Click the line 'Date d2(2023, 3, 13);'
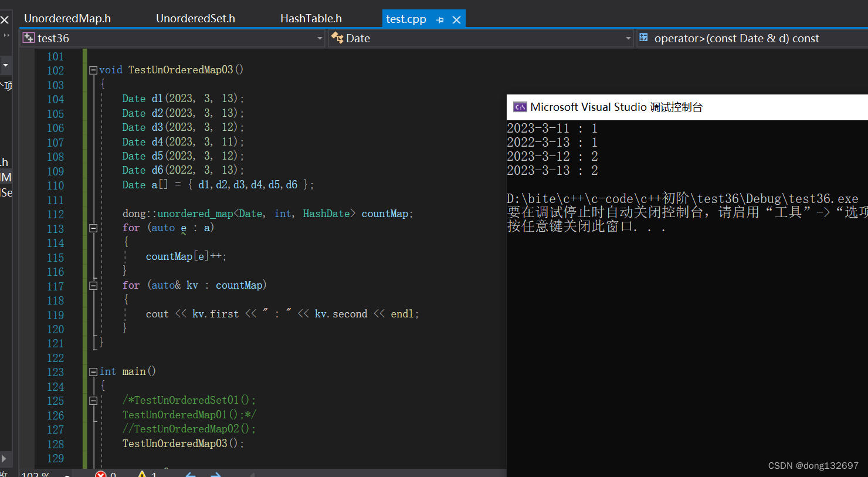868x477 pixels. (x=183, y=113)
